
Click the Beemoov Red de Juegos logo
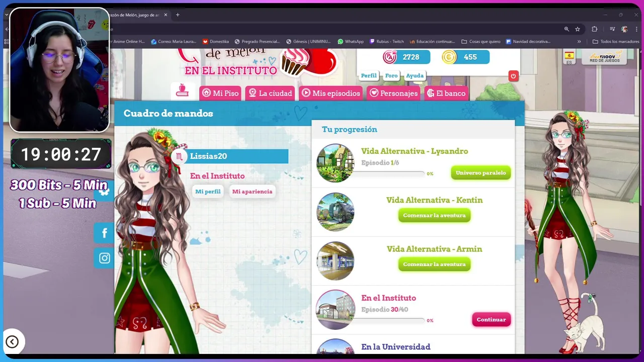coord(604,57)
